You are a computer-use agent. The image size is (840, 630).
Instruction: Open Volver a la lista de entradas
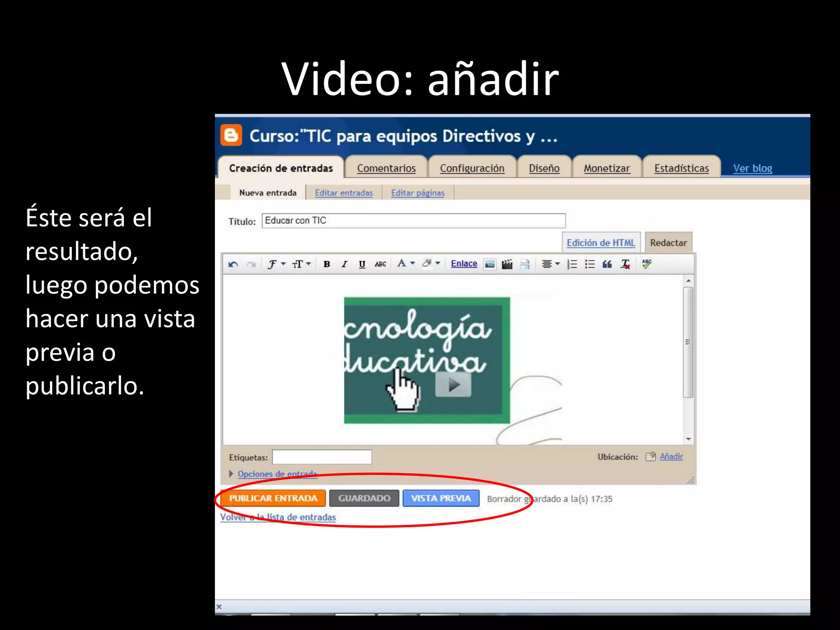pos(278,517)
